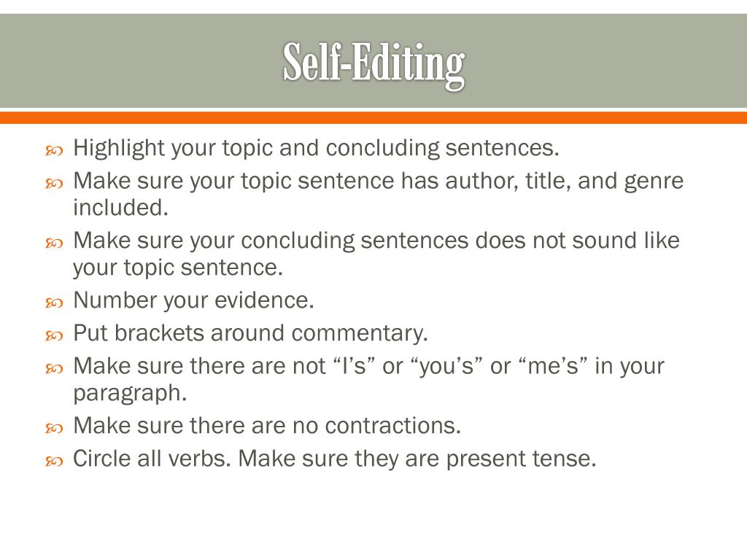This screenshot has height=560, width=747.
Task: Click bullet icon beside no contractions line
Action: [x=54, y=429]
